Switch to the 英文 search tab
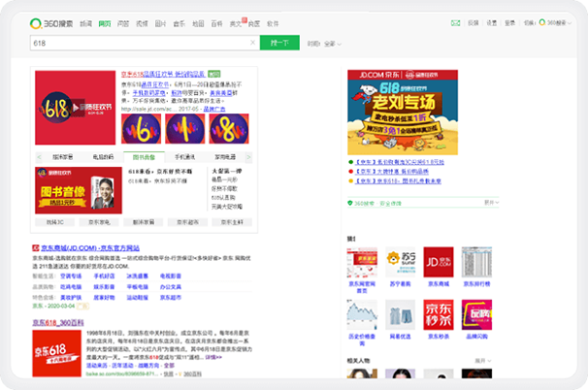This screenshot has height=390, width=588. coord(236,23)
